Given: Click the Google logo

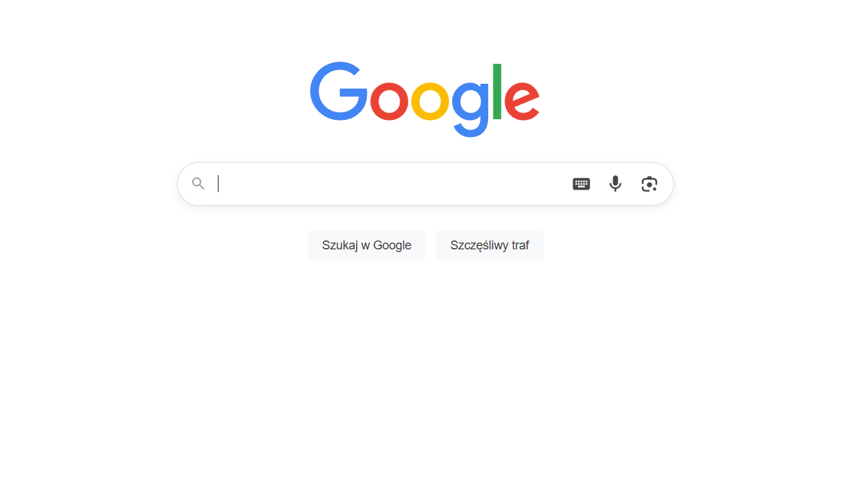Looking at the screenshot, I should pos(425,99).
